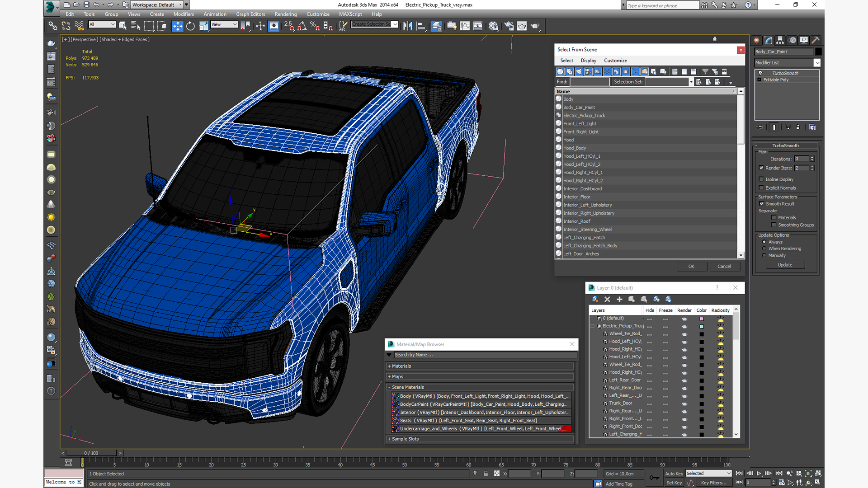
Task: Expand the Maps group in Material Browser
Action: [480, 376]
